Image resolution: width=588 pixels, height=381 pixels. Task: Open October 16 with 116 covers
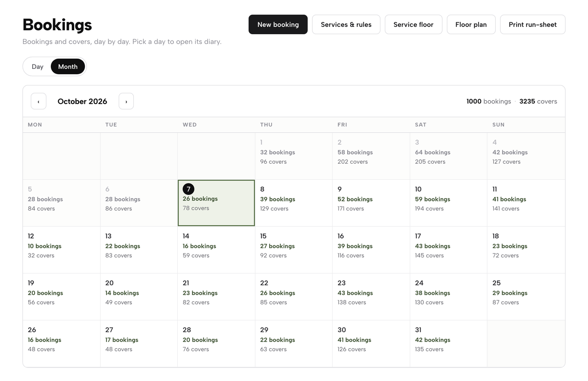[371, 250]
